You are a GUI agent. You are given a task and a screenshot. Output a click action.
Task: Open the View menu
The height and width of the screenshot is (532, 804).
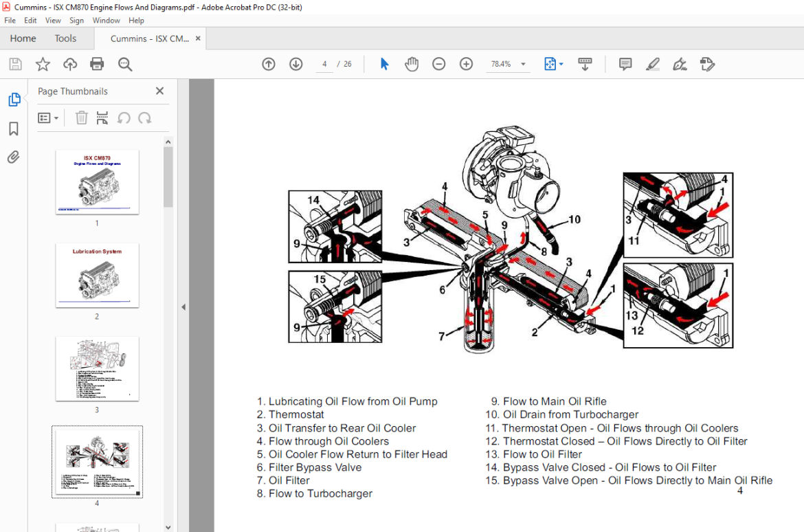coord(53,21)
